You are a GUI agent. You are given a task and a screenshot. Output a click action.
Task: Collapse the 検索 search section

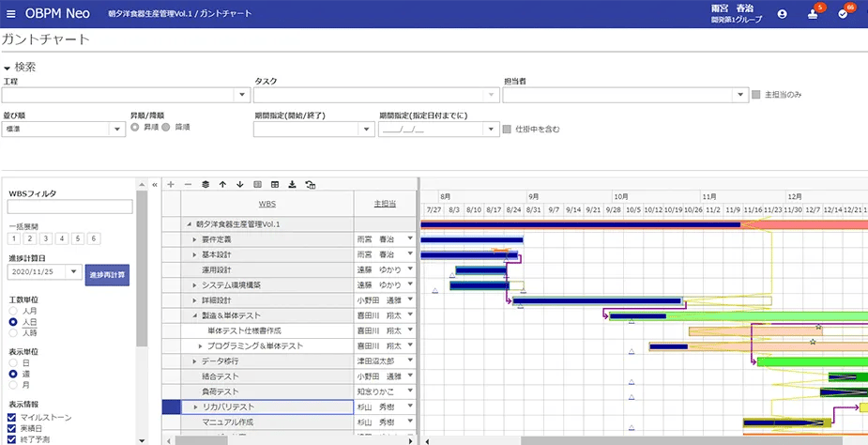pyautogui.click(x=8, y=68)
